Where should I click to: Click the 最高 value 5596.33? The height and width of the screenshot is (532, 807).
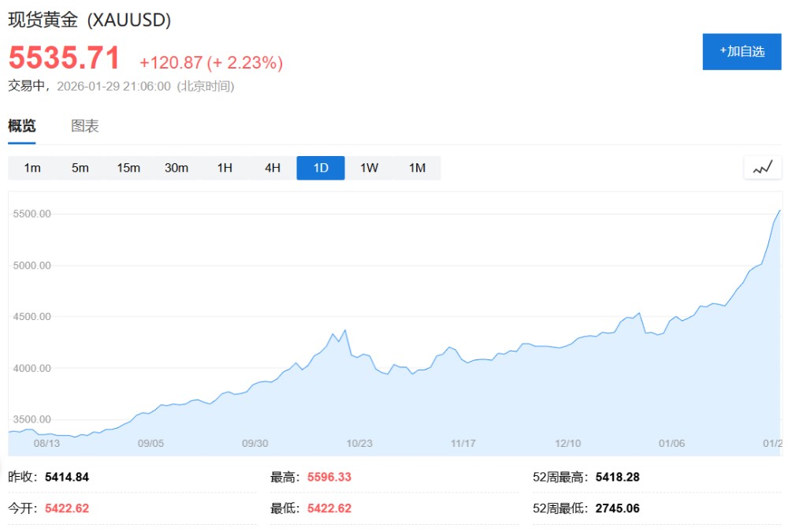[x=329, y=477]
